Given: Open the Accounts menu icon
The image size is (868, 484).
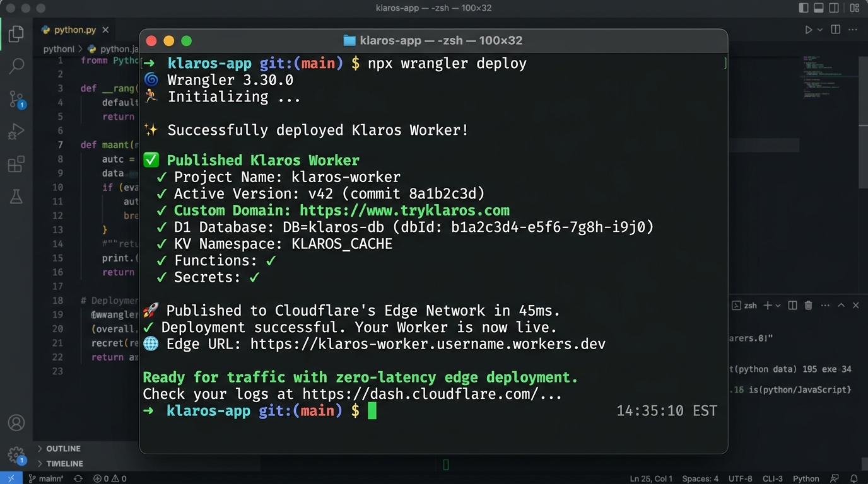Looking at the screenshot, I should tap(16, 422).
